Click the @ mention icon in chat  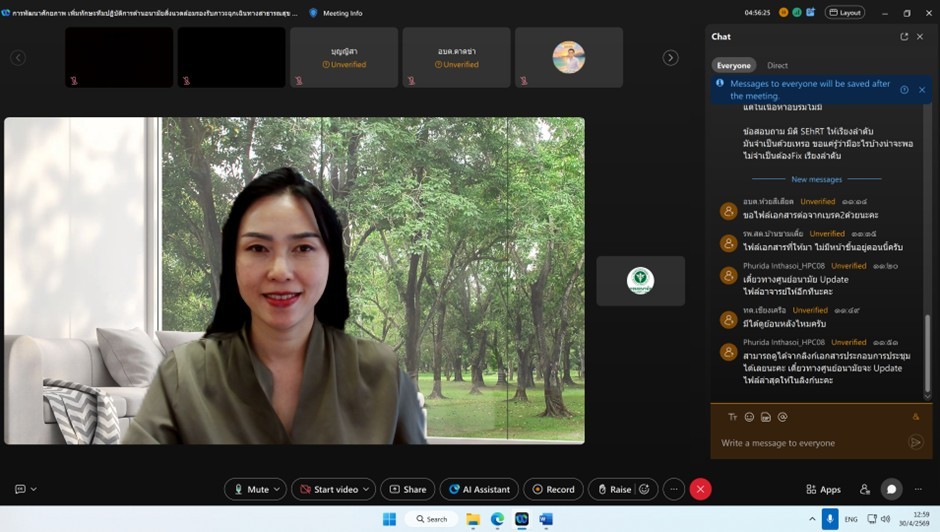click(783, 417)
